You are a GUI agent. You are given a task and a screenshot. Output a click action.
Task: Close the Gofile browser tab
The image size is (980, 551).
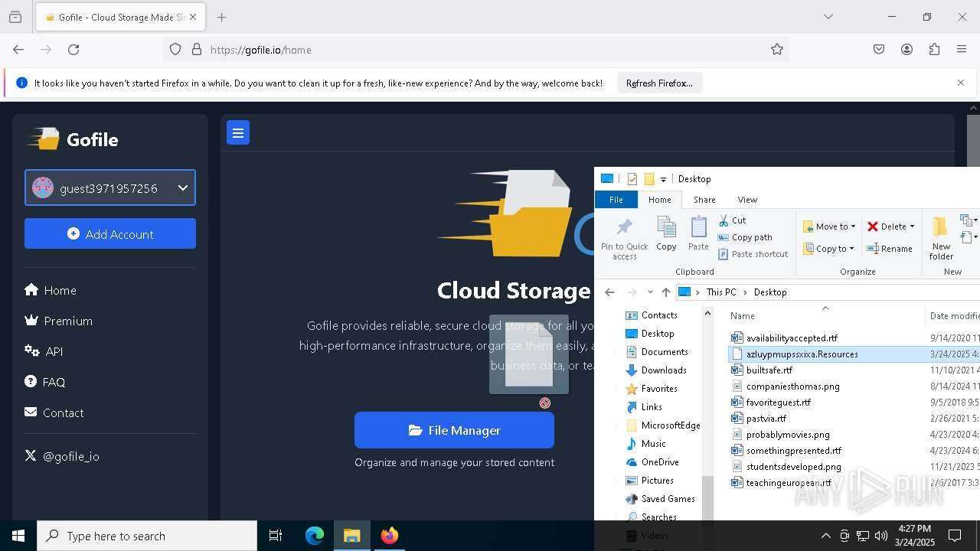coord(193,17)
